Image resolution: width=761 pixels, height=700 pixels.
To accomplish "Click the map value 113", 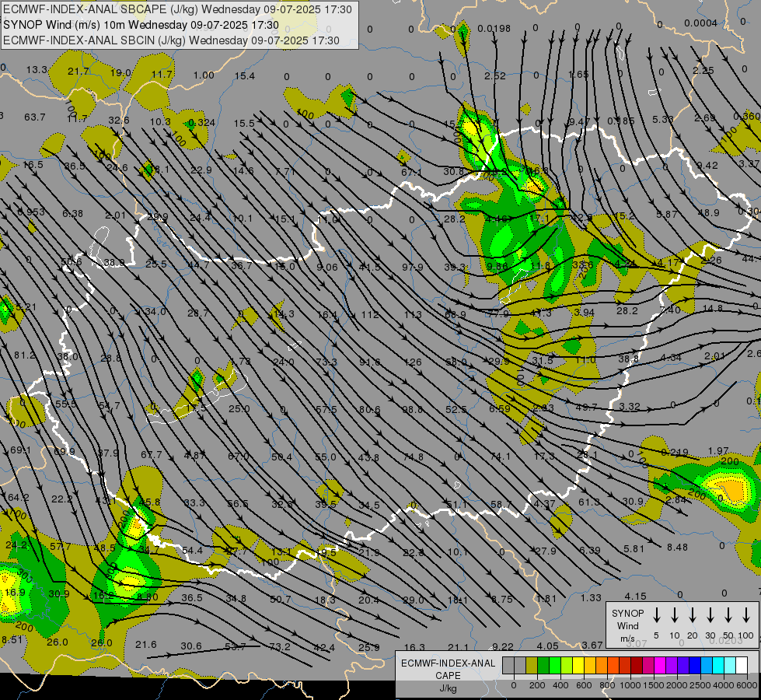I will (413, 315).
